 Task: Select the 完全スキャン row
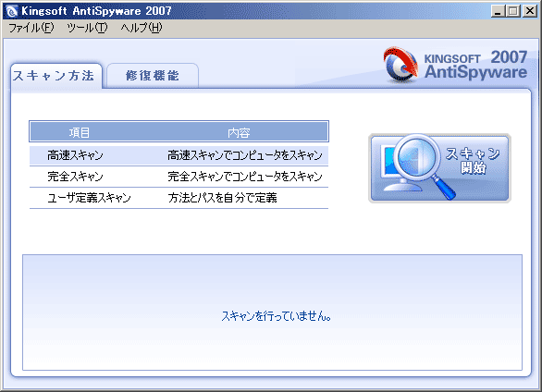coord(179,177)
